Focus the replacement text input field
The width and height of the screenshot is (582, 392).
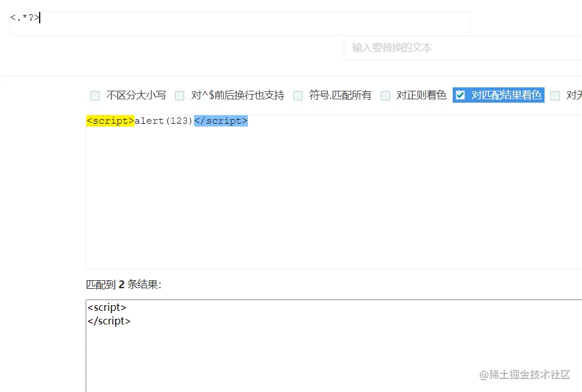(463, 48)
